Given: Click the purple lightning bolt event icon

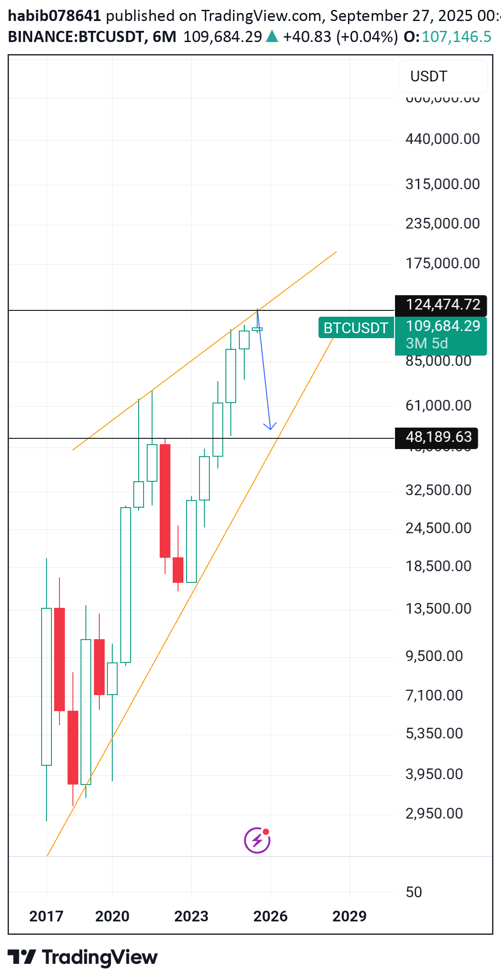Looking at the screenshot, I should pos(257,840).
